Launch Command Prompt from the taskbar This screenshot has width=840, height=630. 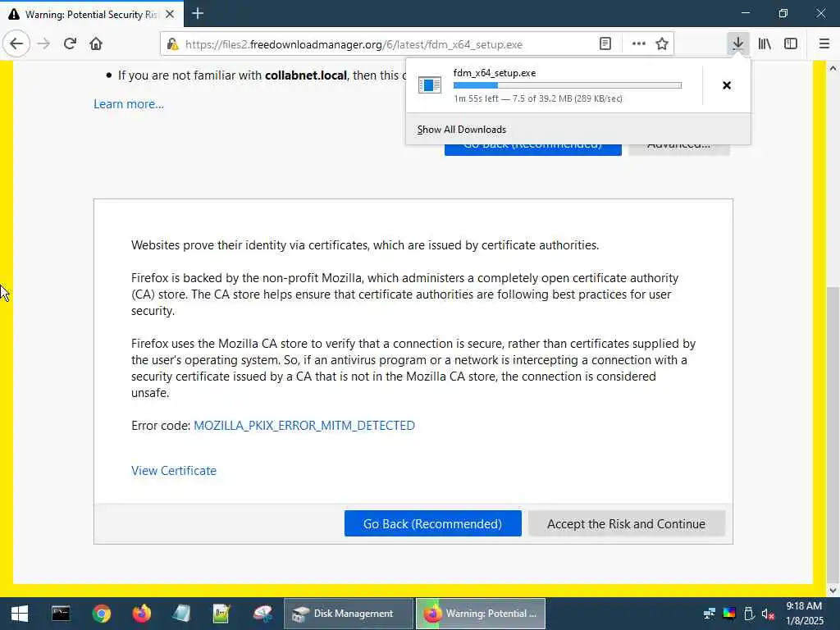[61, 614]
